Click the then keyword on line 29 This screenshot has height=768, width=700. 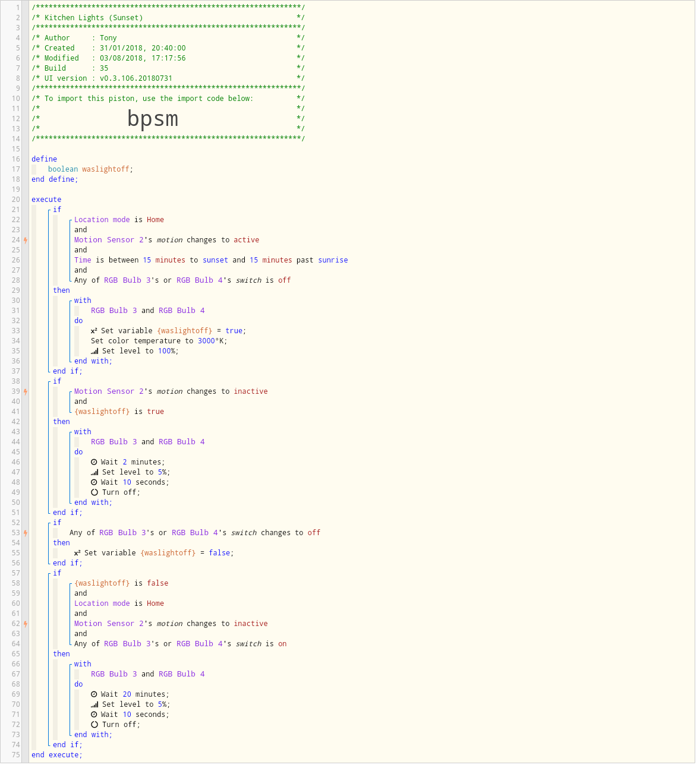[x=61, y=290]
